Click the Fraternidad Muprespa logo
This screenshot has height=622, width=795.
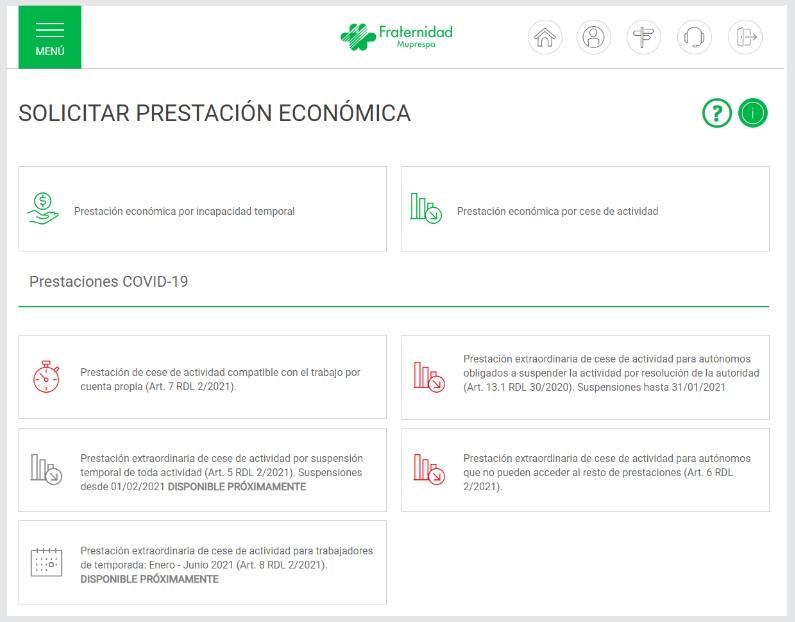point(396,37)
